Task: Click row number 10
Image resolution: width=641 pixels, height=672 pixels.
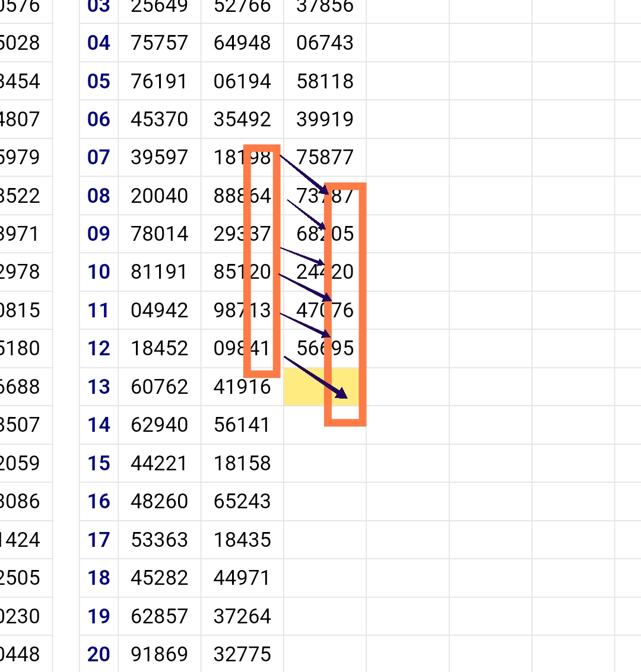Action: coord(99,272)
